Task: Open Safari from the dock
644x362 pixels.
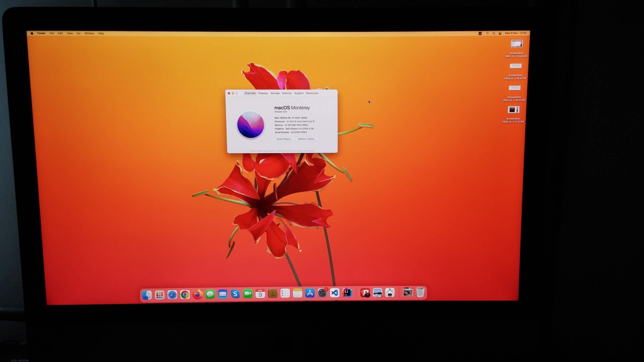Action: 172,295
